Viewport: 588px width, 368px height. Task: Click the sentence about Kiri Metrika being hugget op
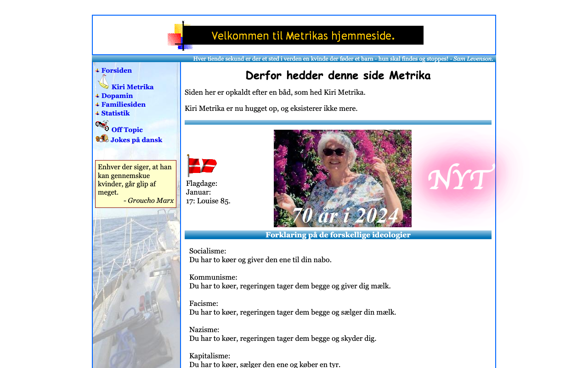click(x=271, y=109)
